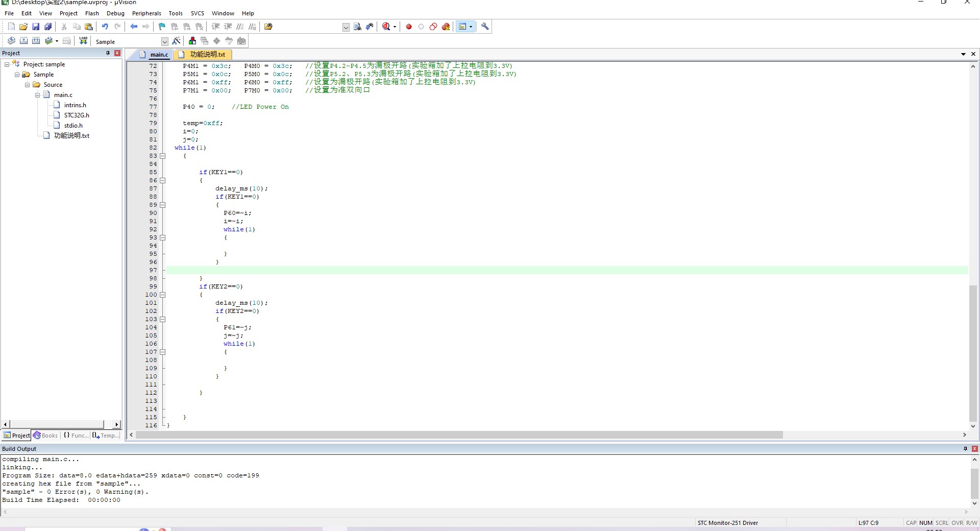
Task: Select stdio.h in the project tree
Action: [73, 126]
